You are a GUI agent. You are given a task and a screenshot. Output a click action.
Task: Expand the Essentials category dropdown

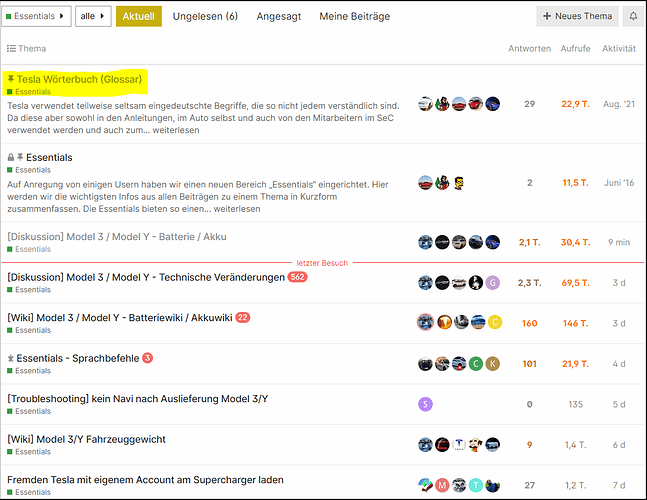coord(36,16)
